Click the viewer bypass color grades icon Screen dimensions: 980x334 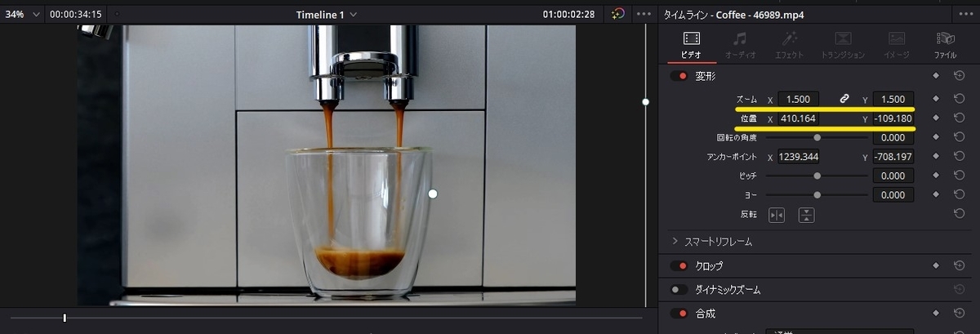point(618,15)
